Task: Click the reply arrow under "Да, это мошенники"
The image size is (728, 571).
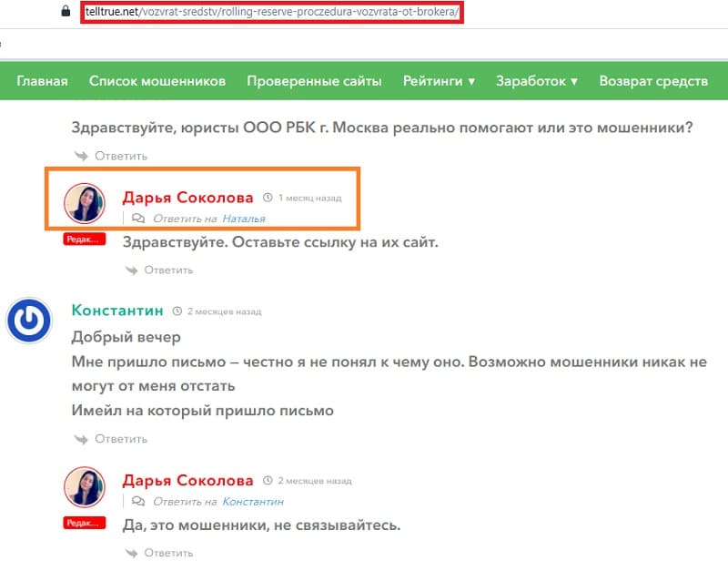Action: (132, 552)
